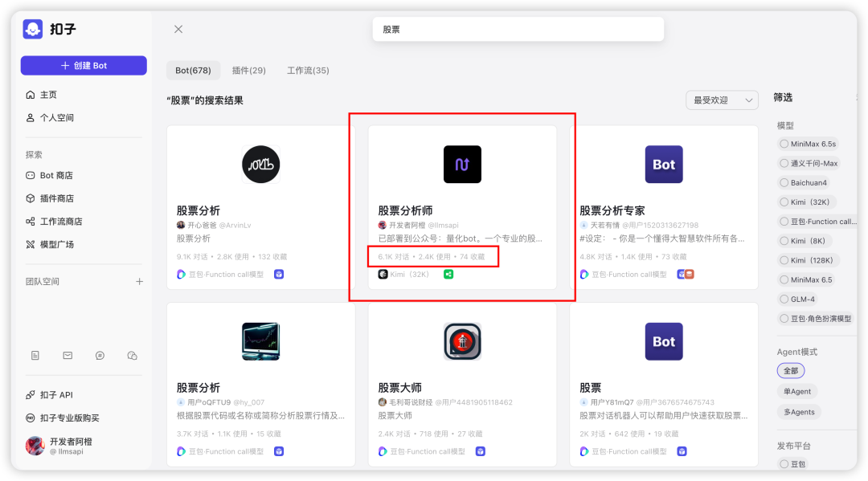Screen dimensions: 868x481
Task: Open 主页 from the sidebar
Action: click(x=42, y=95)
